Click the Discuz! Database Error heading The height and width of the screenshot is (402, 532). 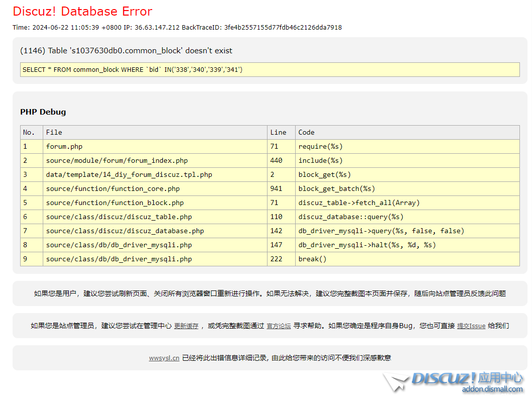(x=82, y=11)
